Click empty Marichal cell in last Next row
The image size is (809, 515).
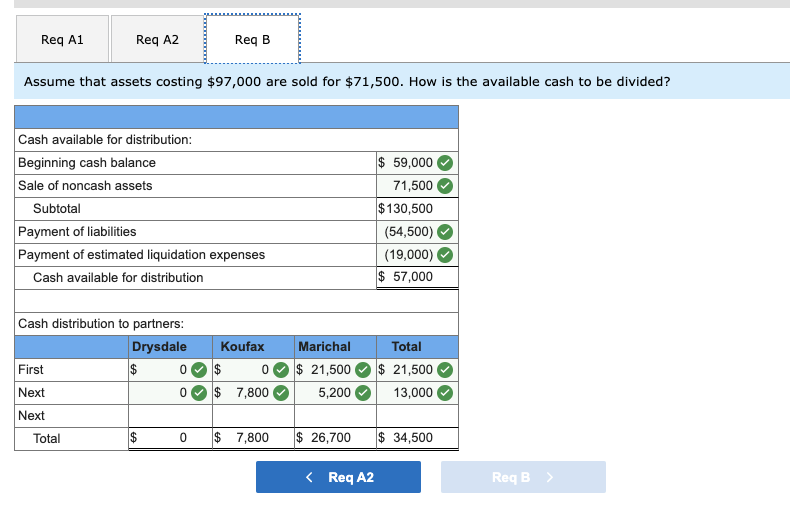point(335,416)
